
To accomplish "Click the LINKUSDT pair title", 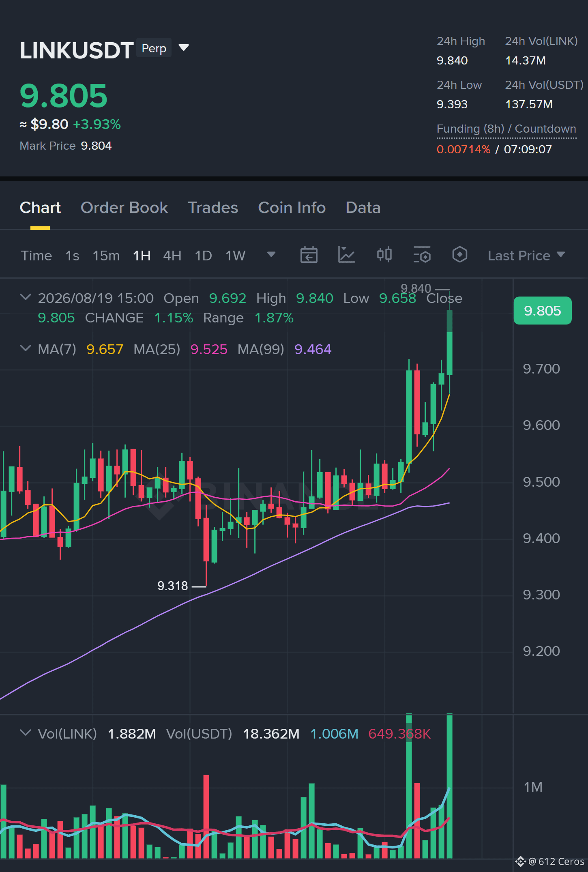I will tap(77, 50).
